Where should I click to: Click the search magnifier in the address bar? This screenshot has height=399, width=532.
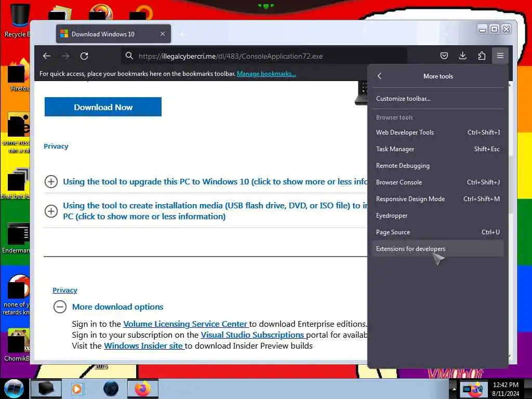pos(129,56)
